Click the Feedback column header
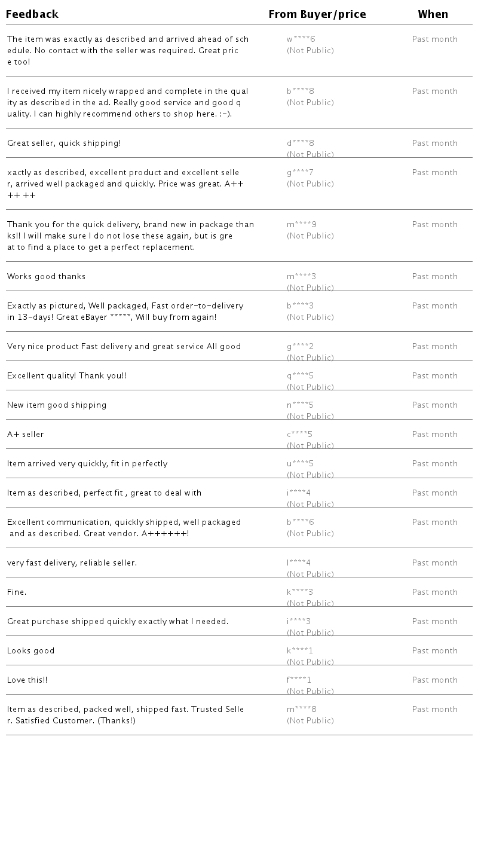Viewport: 478px width, 868px height. click(x=32, y=14)
